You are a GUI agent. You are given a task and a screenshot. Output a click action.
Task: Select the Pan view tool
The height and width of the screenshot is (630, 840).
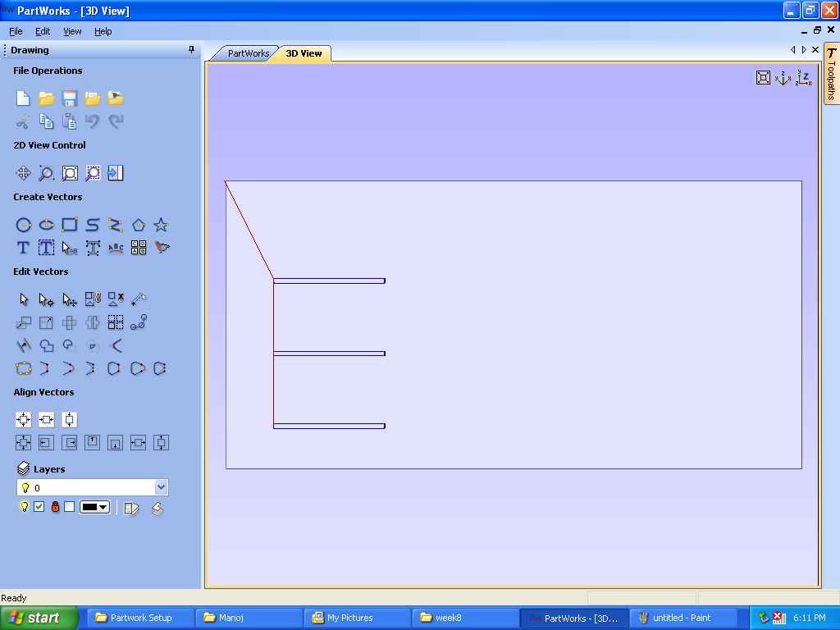(23, 173)
